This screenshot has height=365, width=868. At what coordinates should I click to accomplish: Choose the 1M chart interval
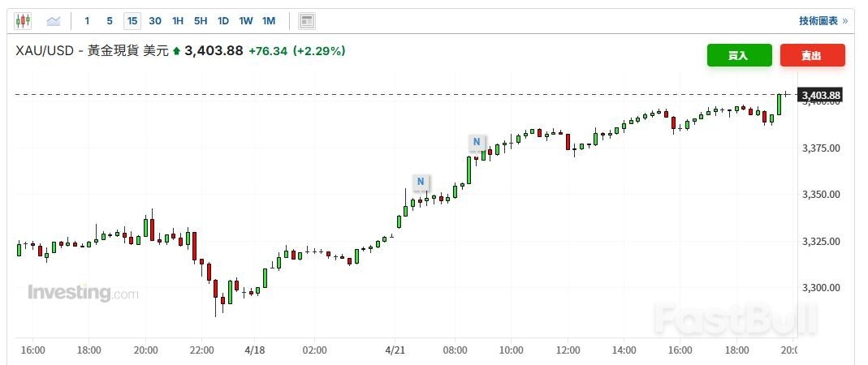[269, 21]
